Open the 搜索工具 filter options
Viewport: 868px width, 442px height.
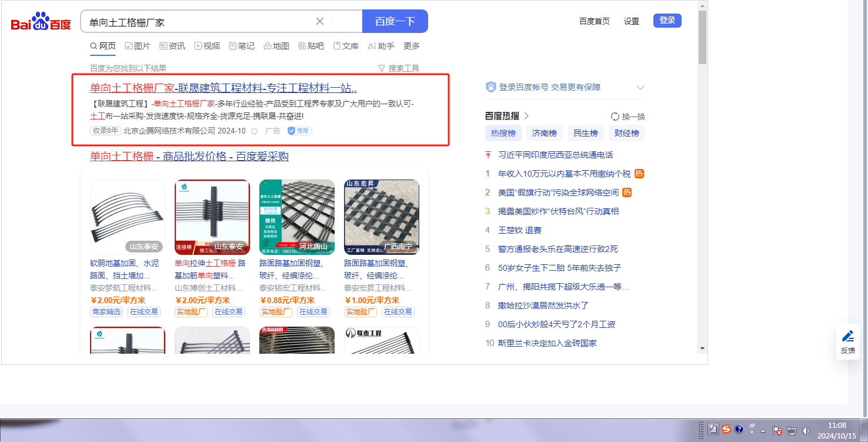398,68
